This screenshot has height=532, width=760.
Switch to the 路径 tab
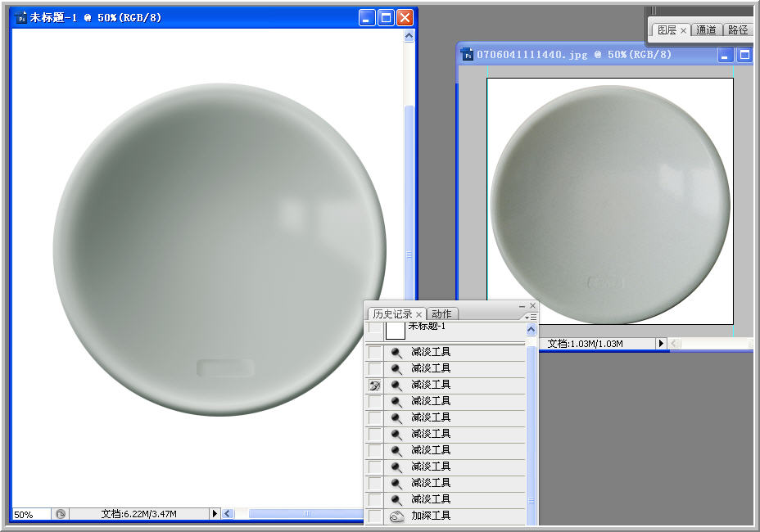coord(738,30)
